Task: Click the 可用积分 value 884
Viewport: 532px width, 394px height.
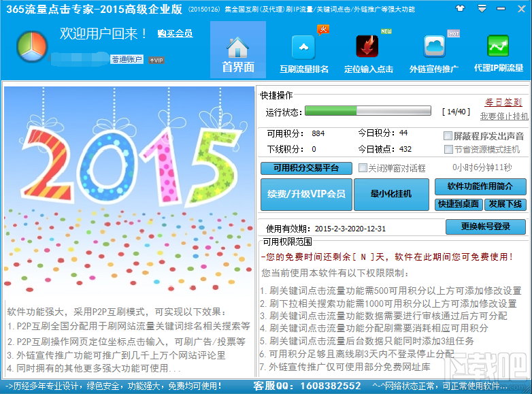Action: 318,133
